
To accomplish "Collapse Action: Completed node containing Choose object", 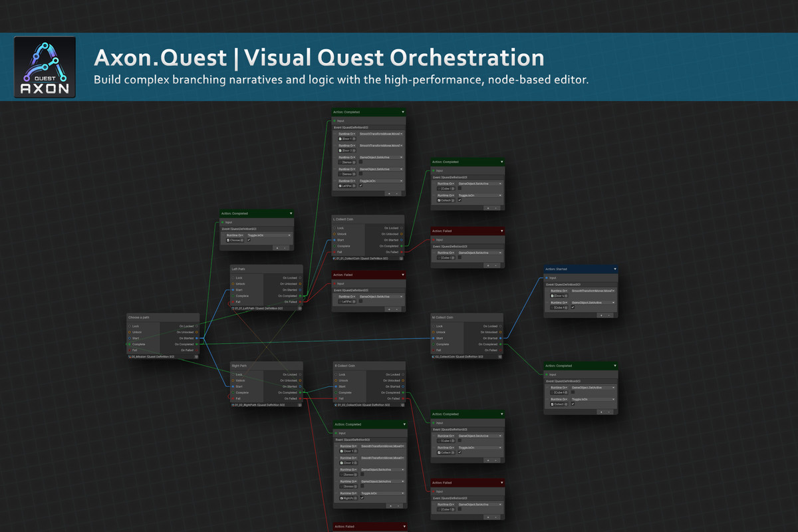I will pos(291,213).
